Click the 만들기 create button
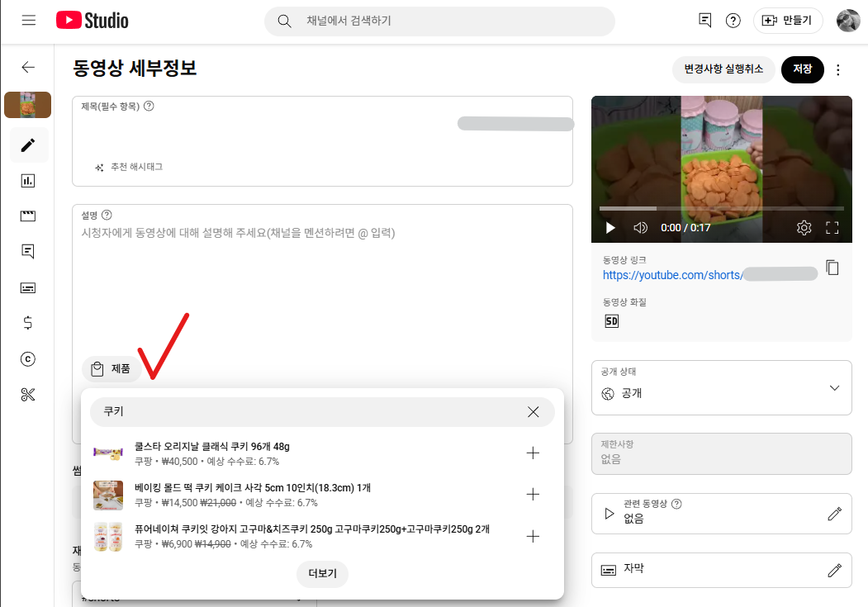This screenshot has width=868, height=607. click(787, 21)
